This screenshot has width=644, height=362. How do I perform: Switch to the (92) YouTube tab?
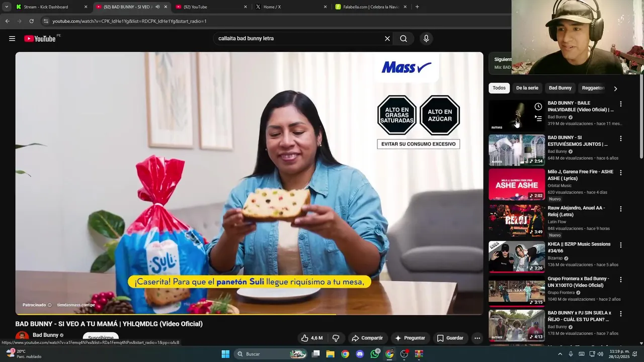click(211, 7)
